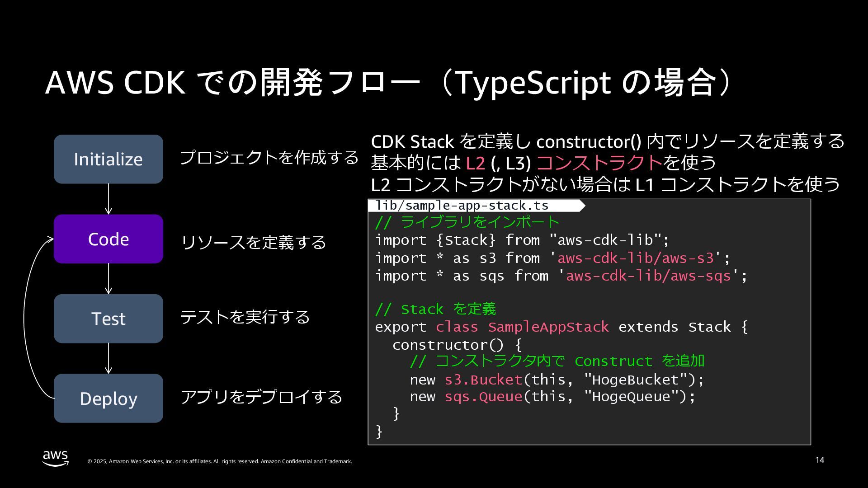
Task: Click the Test step box
Action: click(108, 319)
